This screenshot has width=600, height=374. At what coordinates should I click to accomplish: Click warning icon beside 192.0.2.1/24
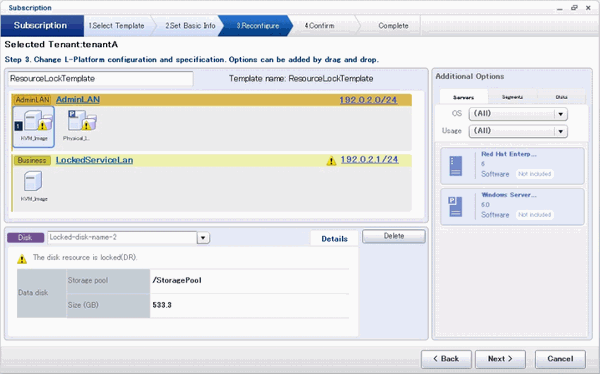pyautogui.click(x=331, y=160)
